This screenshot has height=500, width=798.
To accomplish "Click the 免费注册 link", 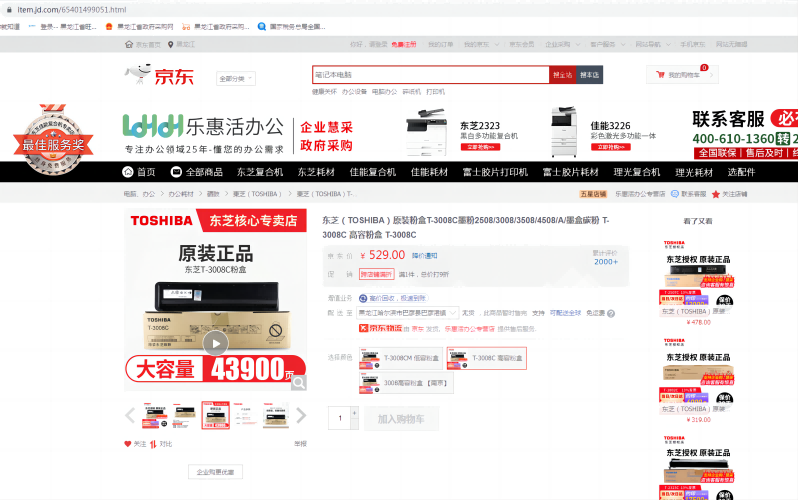I will (x=404, y=44).
